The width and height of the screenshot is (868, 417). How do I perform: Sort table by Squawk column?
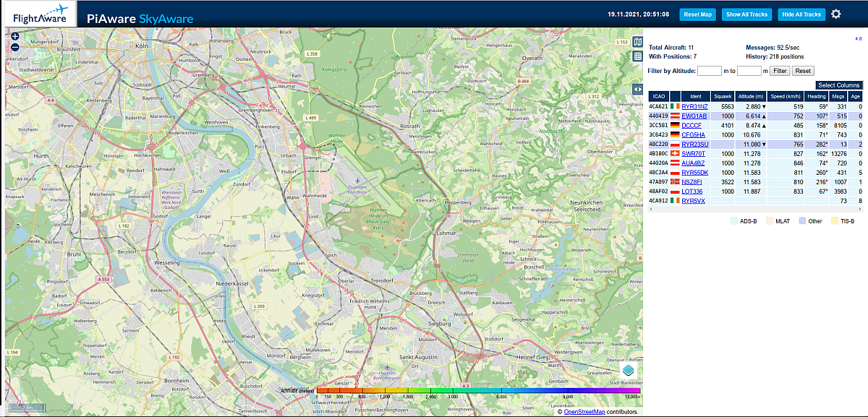pyautogui.click(x=723, y=96)
